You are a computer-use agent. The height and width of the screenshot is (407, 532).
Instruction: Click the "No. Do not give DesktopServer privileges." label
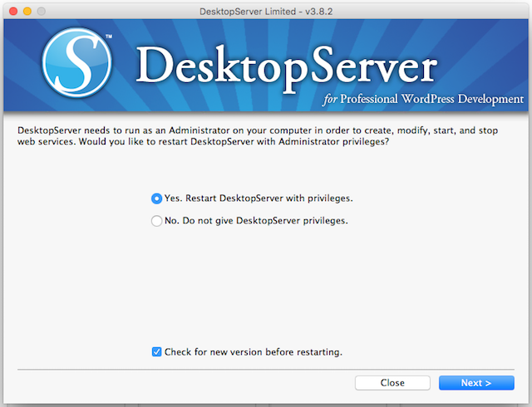coord(255,222)
